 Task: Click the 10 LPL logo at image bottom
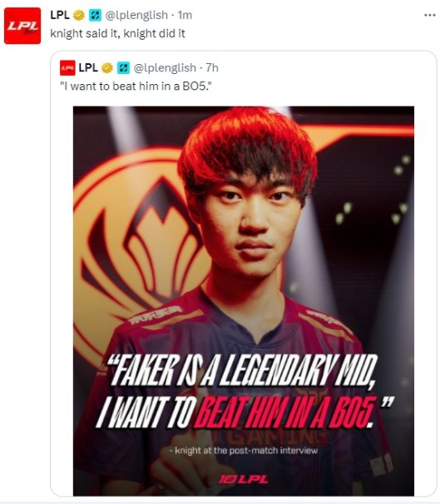[x=244, y=480]
